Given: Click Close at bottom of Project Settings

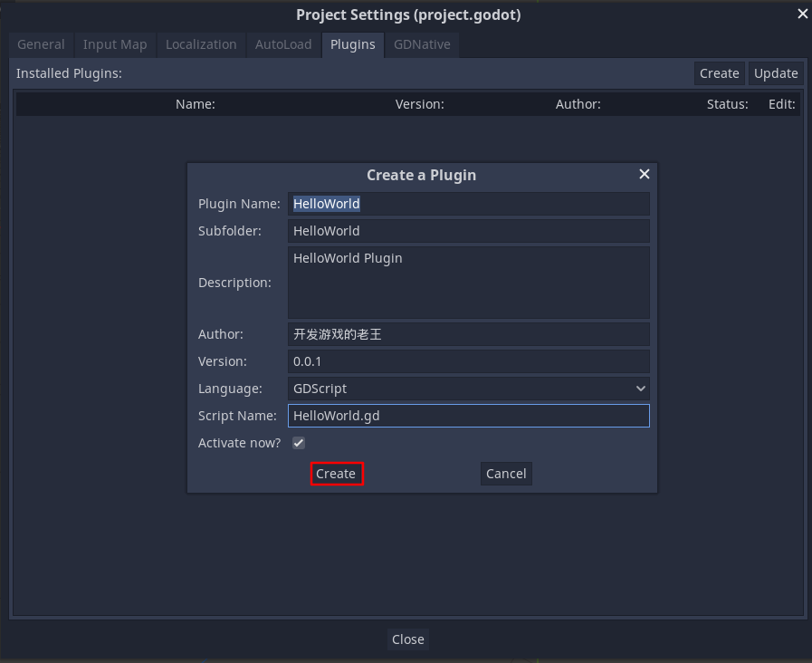Looking at the screenshot, I should tap(408, 639).
